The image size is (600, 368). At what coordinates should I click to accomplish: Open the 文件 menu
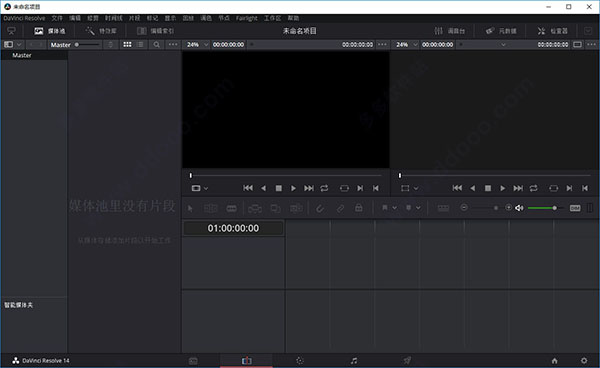57,18
